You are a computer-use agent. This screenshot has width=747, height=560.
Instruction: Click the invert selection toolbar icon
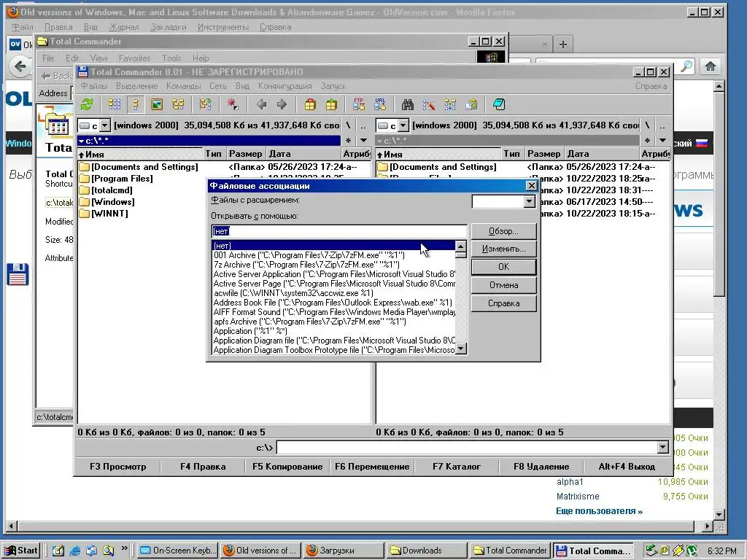(205, 104)
